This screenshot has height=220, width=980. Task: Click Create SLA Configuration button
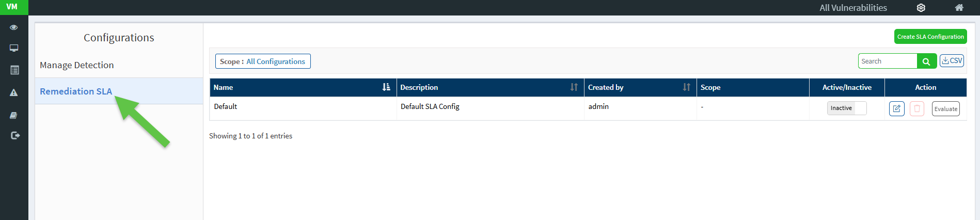(x=930, y=37)
